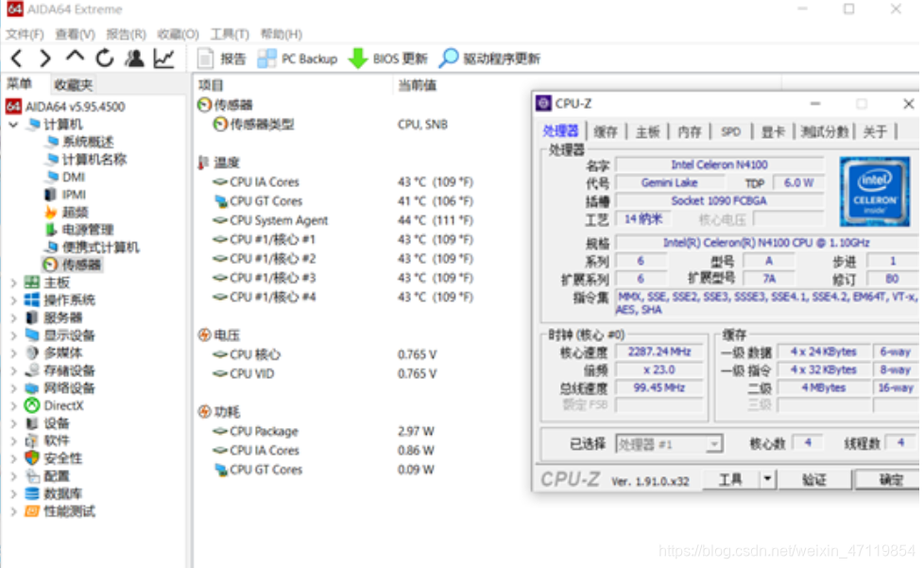Click CPU-Z 验证 button
Screen dimensions: 924x568
814,479
